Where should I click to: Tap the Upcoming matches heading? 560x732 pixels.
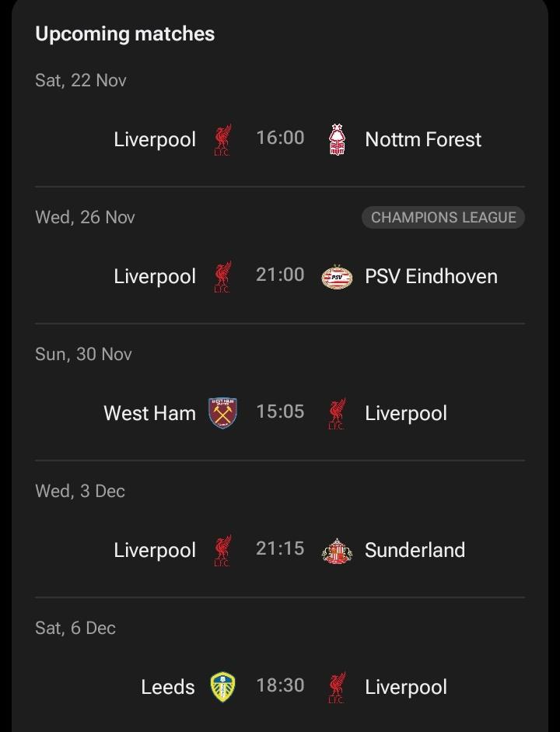(125, 34)
